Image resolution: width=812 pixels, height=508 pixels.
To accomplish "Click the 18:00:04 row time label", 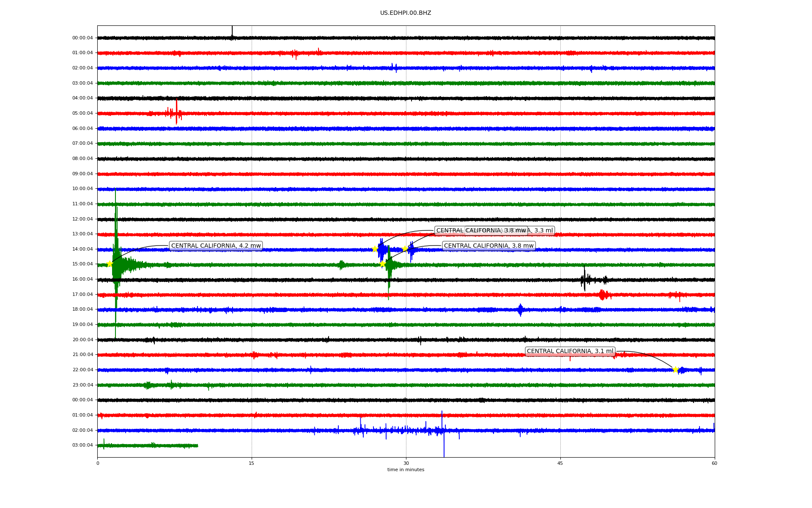I will pos(82,309).
